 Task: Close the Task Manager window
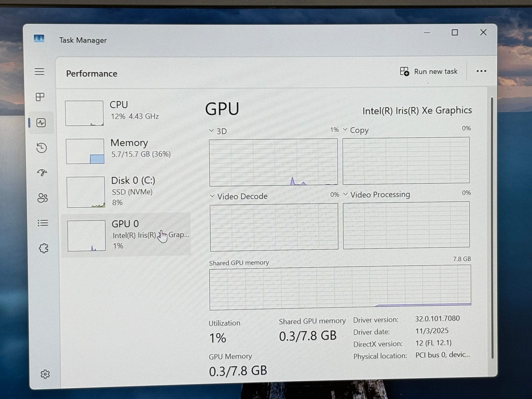[483, 32]
